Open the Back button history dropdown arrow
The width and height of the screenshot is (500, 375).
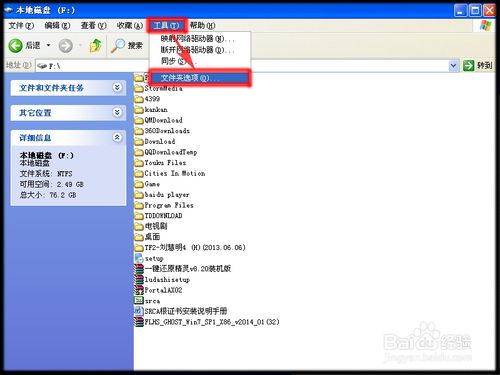(48, 45)
